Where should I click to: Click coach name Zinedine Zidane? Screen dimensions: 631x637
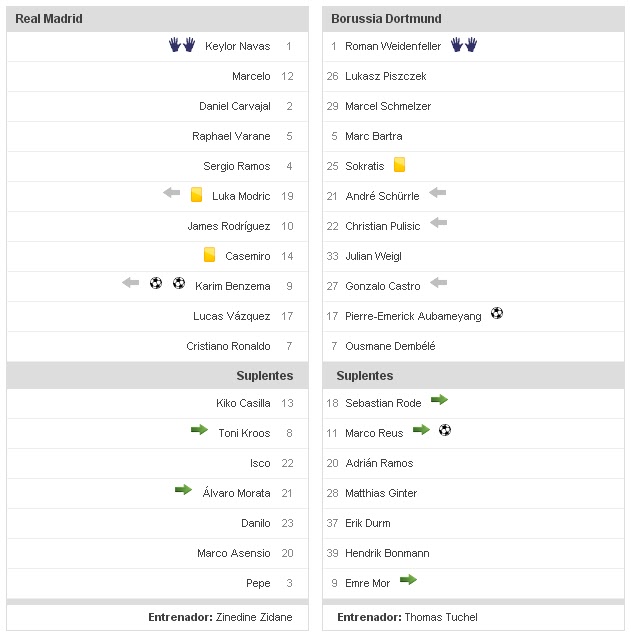[x=254, y=617]
